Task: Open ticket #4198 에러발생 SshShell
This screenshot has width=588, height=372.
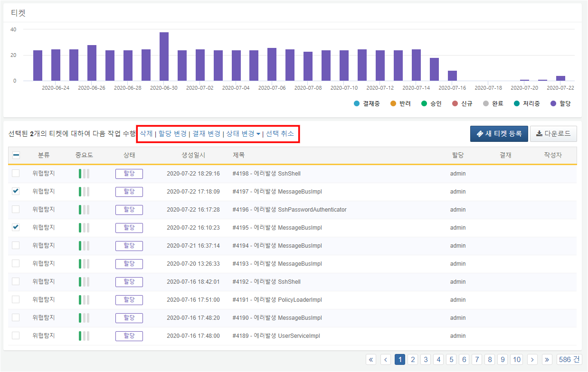Action: click(266, 174)
